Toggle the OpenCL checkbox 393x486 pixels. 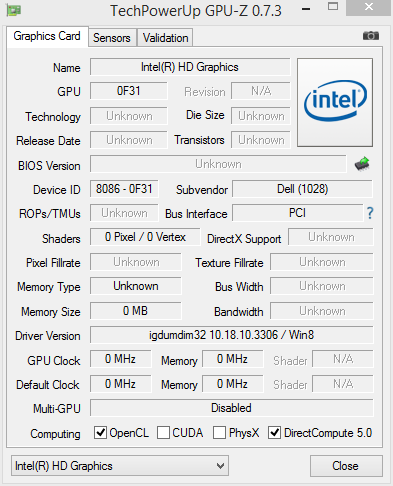100,432
